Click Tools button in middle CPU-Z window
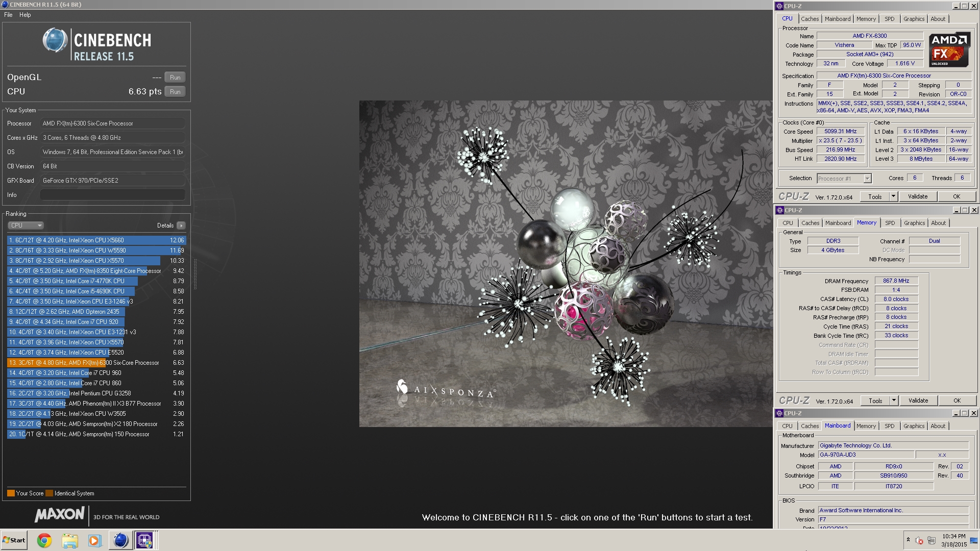Image resolution: width=980 pixels, height=551 pixels. click(x=875, y=400)
